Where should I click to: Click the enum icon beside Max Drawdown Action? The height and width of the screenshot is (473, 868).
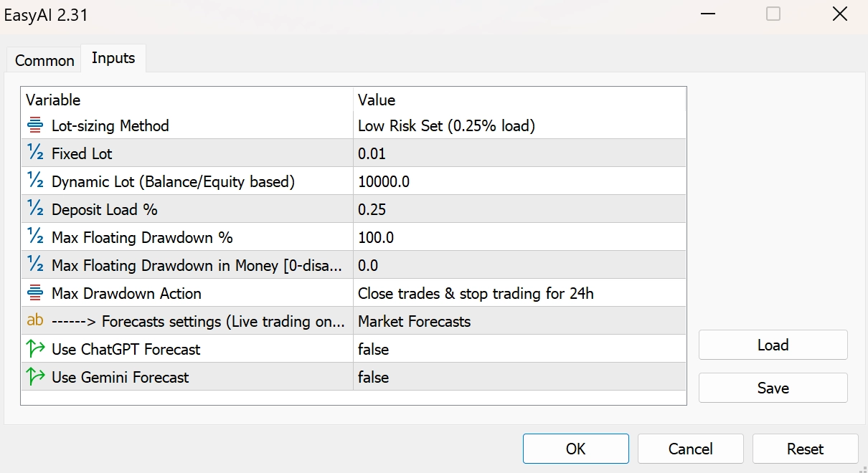point(35,293)
